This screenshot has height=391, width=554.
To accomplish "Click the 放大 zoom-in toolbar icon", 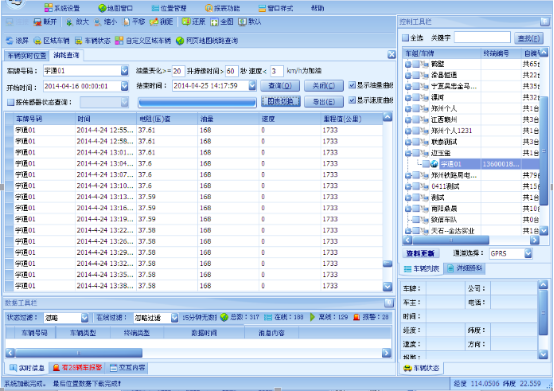I will point(69,22).
